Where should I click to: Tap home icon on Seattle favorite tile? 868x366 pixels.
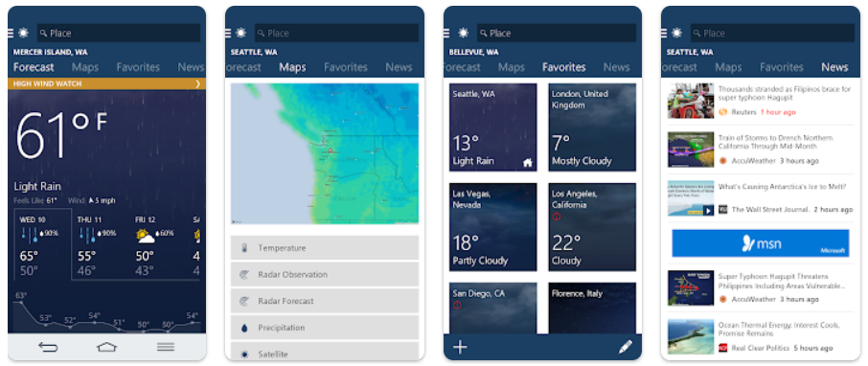pos(528,162)
